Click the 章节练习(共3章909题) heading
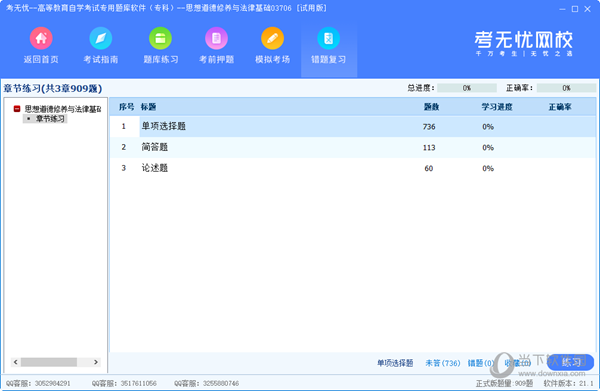 [53, 89]
